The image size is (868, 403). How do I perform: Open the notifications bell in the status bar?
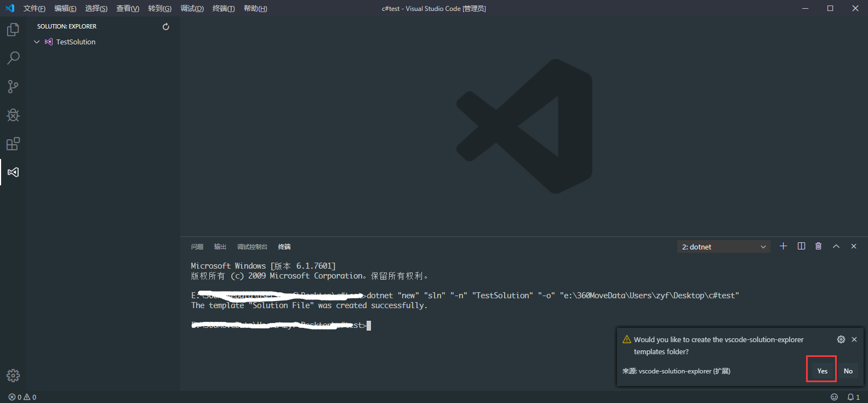853,397
